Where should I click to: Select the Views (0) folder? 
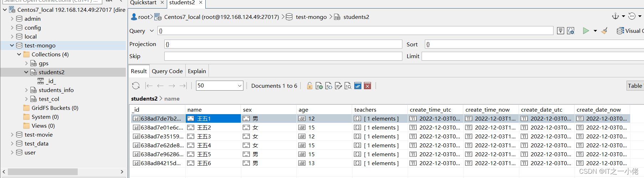39,126
